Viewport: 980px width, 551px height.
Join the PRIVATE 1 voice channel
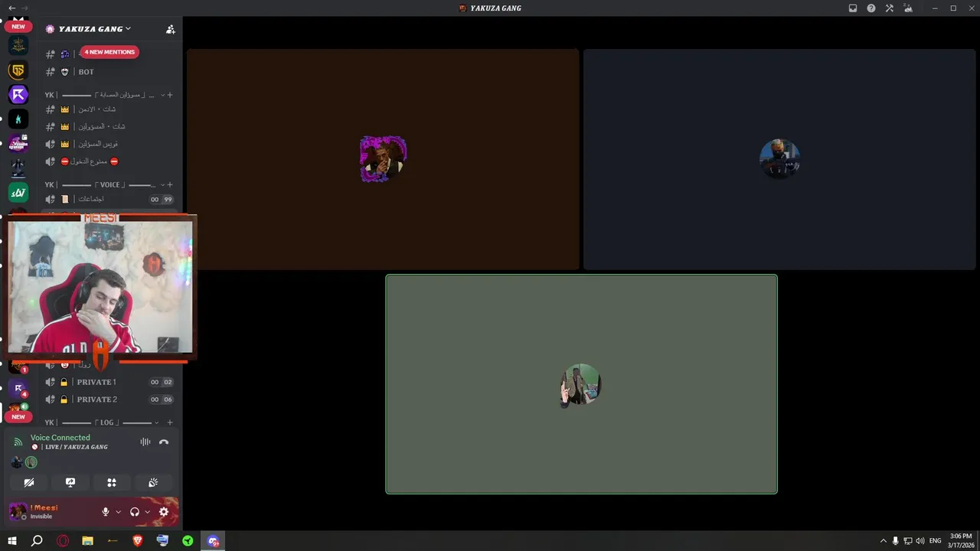click(110, 382)
